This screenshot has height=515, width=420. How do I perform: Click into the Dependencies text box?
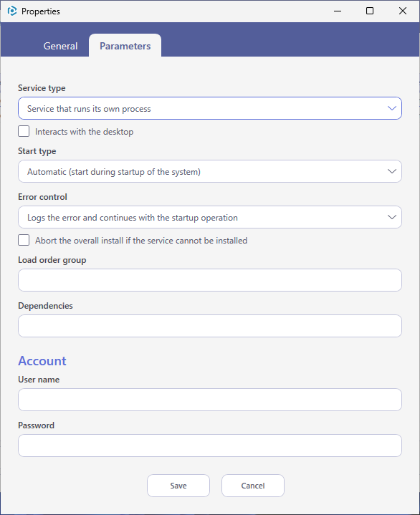(x=210, y=326)
